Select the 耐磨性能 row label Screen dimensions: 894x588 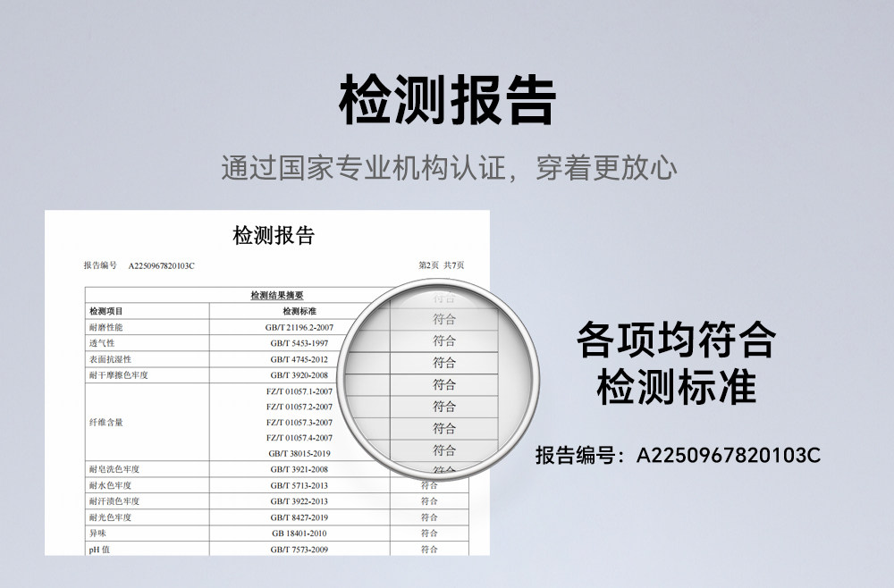click(106, 328)
